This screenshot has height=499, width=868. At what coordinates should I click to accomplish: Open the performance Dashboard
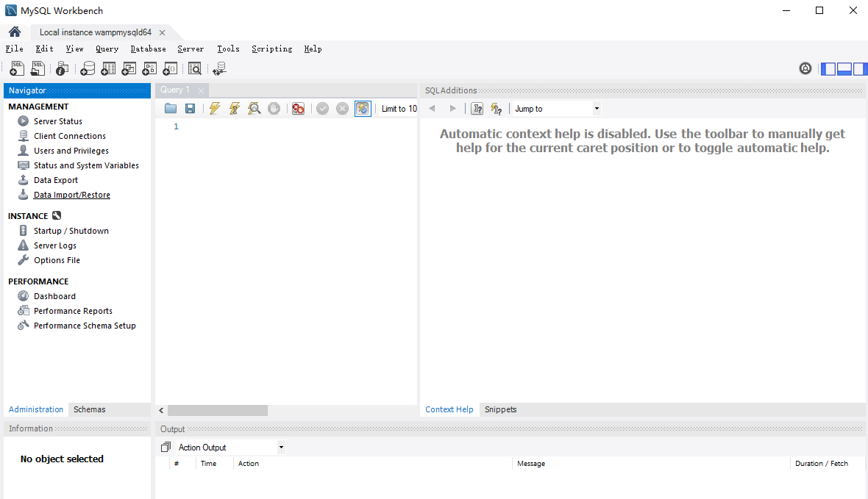(54, 296)
